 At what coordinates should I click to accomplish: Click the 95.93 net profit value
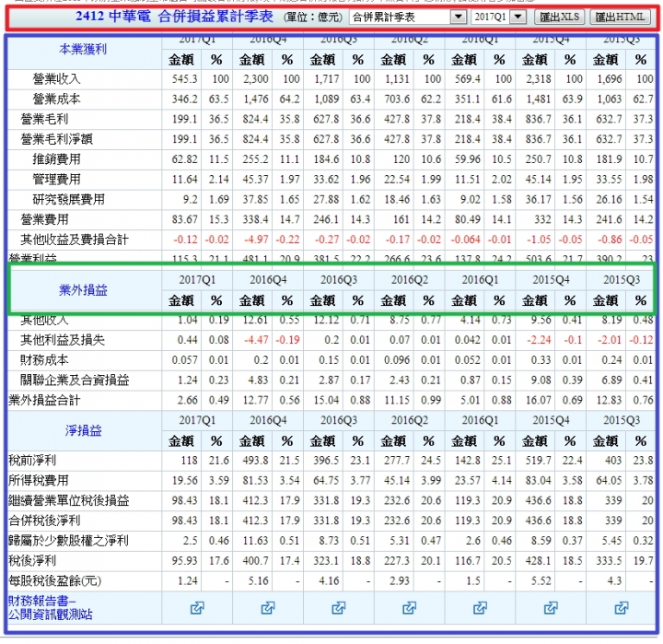[184, 561]
